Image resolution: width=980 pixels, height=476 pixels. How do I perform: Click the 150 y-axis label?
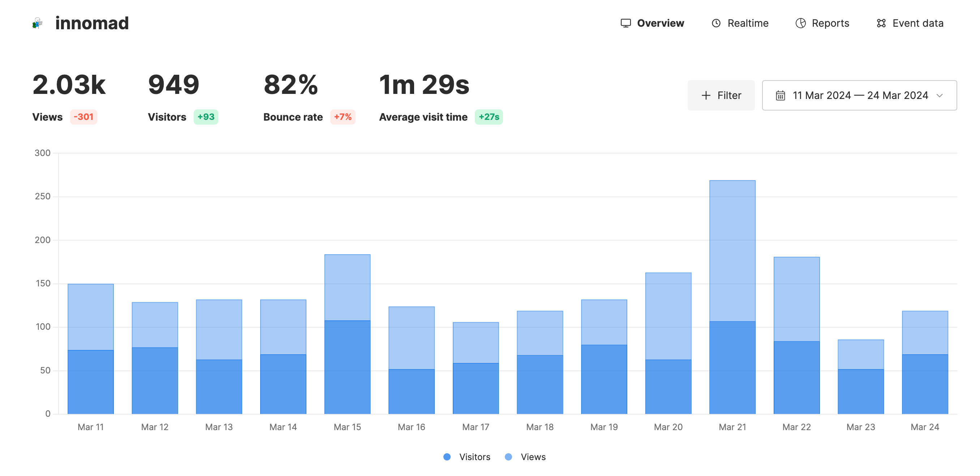point(43,283)
